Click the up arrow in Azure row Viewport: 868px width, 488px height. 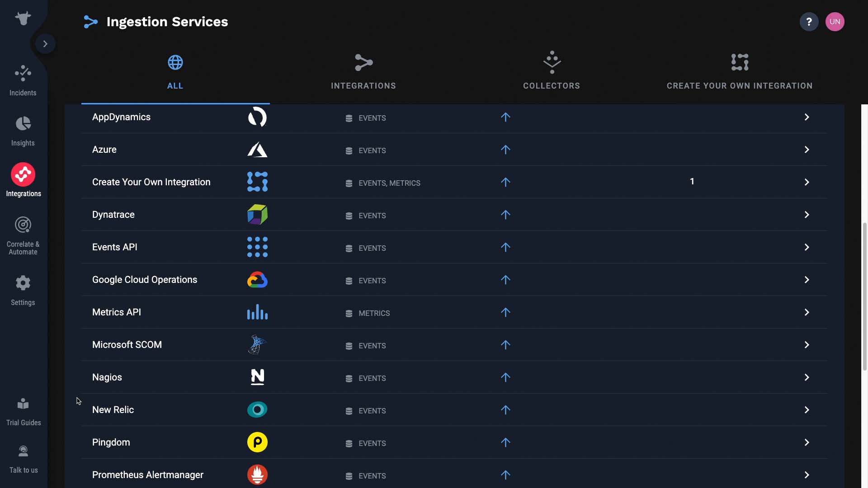(x=505, y=150)
